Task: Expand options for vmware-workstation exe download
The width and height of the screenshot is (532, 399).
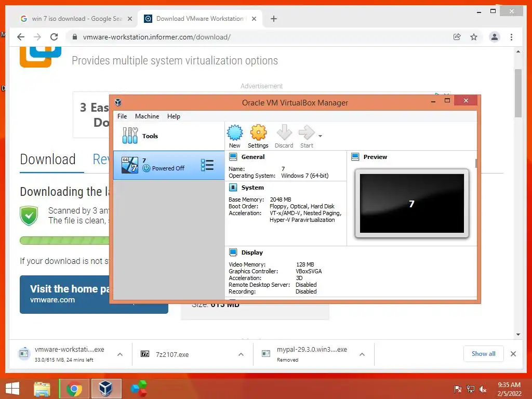Action: coord(120,354)
